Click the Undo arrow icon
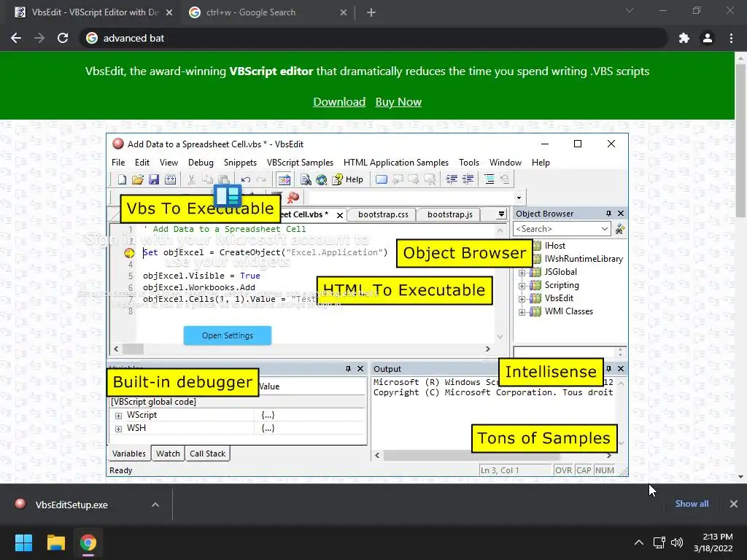This screenshot has height=560, width=747. 246,179
